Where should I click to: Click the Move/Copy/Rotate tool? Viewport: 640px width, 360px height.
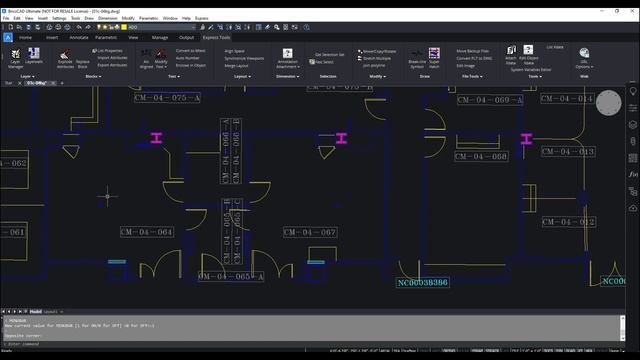377,51
